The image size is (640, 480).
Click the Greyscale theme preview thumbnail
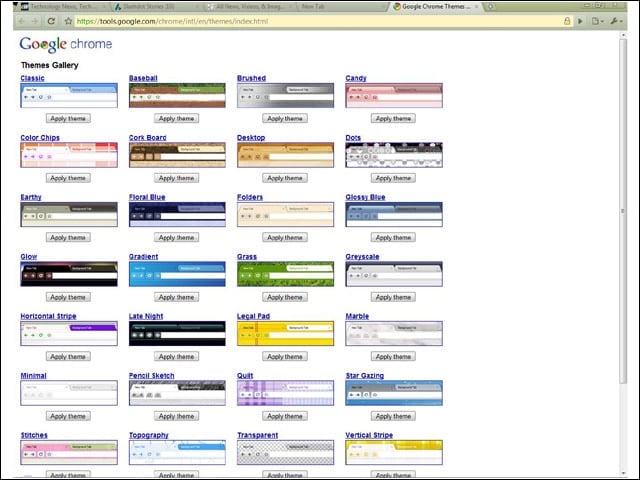click(394, 274)
